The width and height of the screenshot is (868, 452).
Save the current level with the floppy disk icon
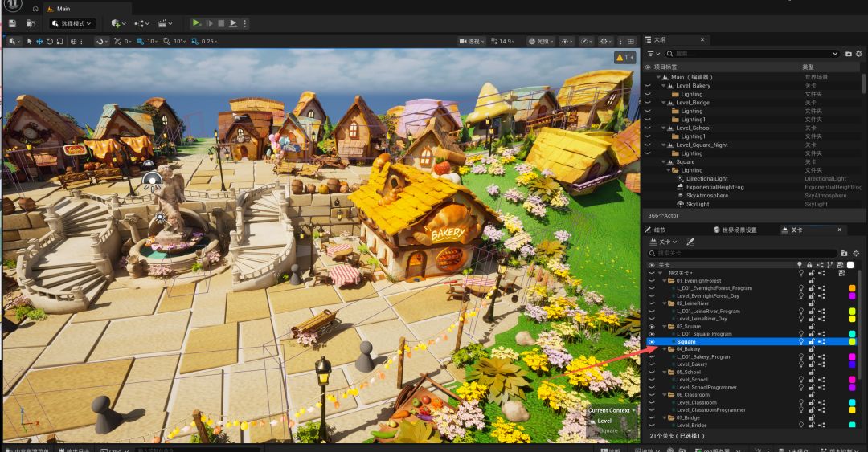click(13, 24)
